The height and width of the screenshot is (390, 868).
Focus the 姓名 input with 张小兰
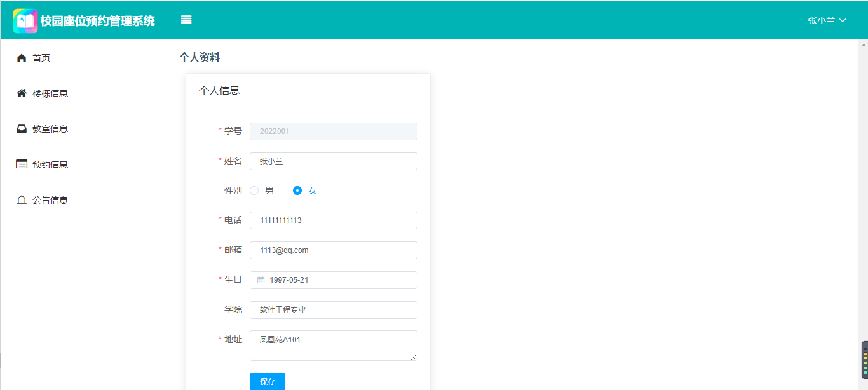pos(334,161)
